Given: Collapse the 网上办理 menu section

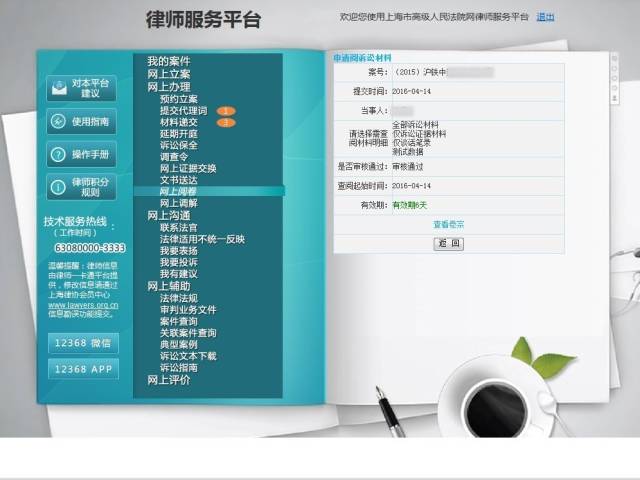Looking at the screenshot, I should point(168,87).
